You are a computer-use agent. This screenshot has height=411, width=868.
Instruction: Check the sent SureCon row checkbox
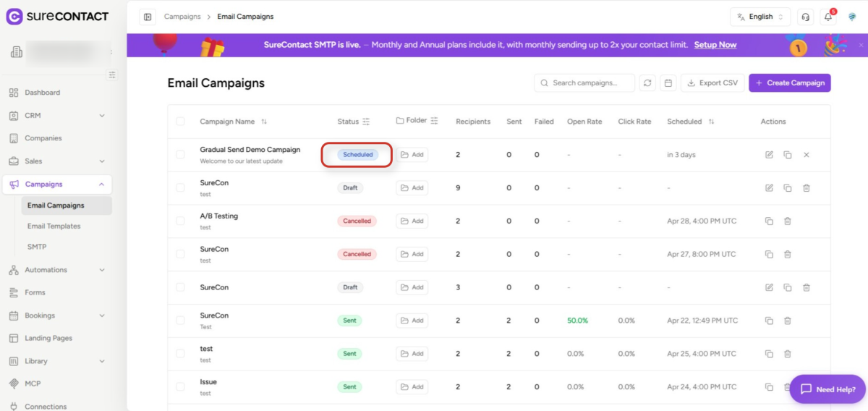pyautogui.click(x=180, y=321)
